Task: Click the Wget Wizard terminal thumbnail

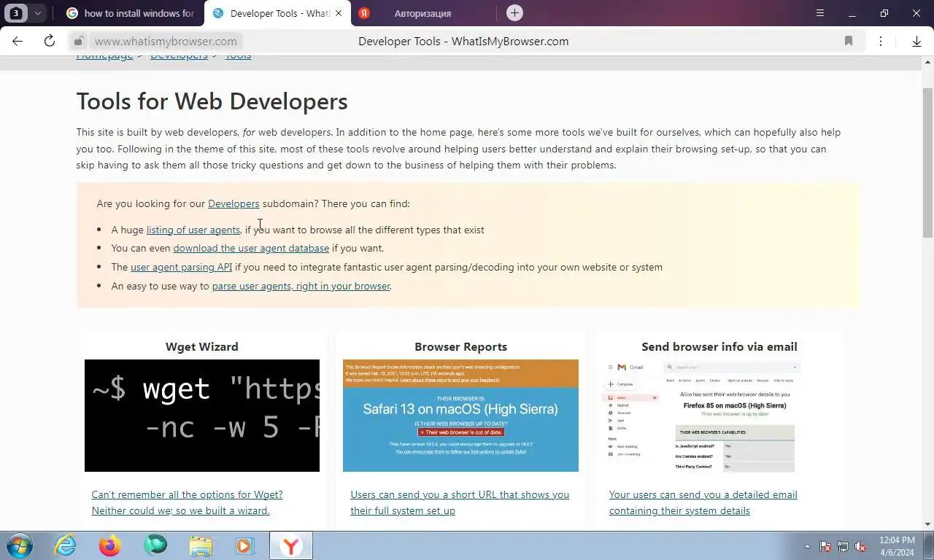Action: coord(202,416)
